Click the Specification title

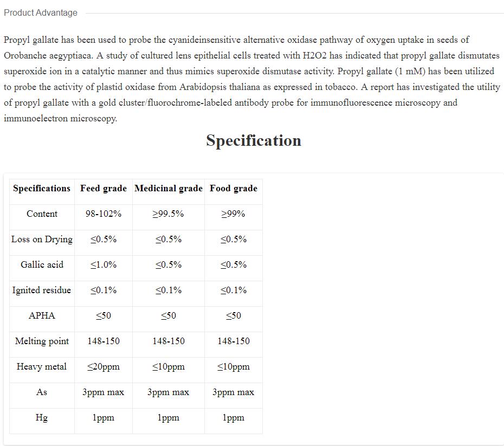coord(254,140)
